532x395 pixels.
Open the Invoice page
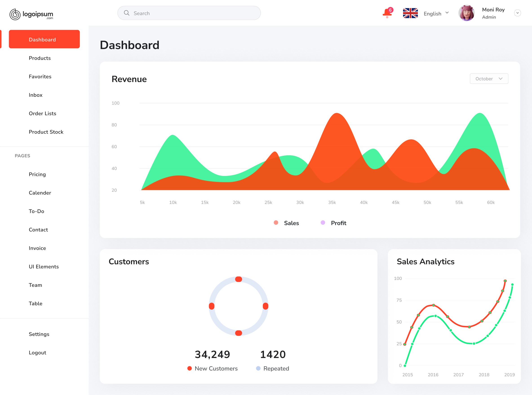click(37, 248)
